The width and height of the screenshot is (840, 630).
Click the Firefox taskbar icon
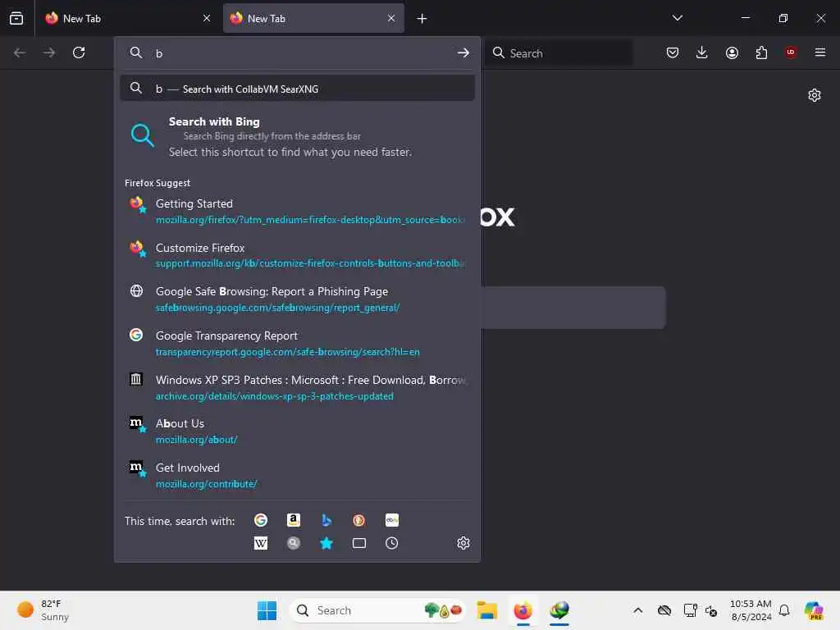523,610
